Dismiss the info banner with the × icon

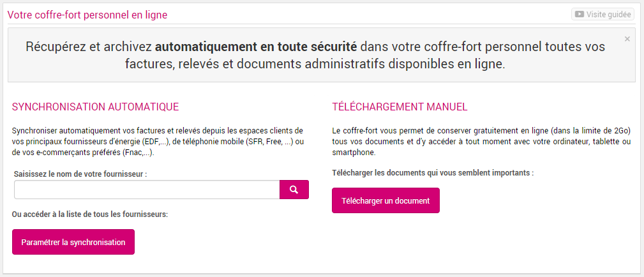pos(627,39)
